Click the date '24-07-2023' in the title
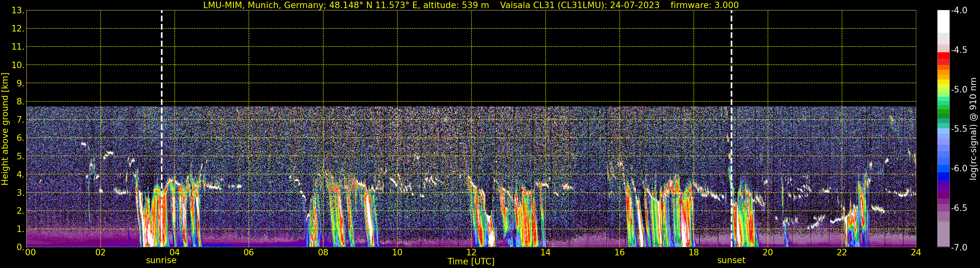Viewport: 980px width, 268px height. pos(635,5)
